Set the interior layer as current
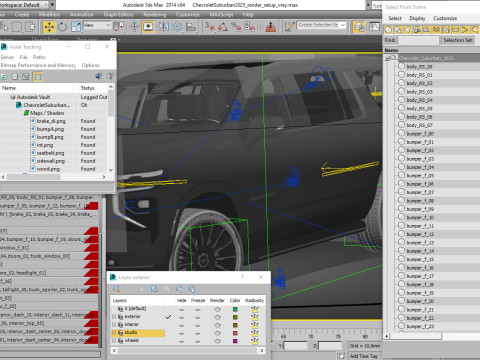The image size is (480, 360). point(168,325)
